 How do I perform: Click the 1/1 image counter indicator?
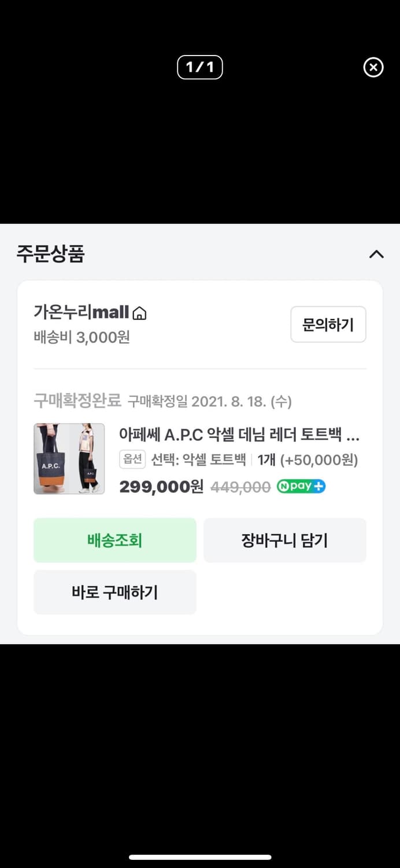[200, 67]
